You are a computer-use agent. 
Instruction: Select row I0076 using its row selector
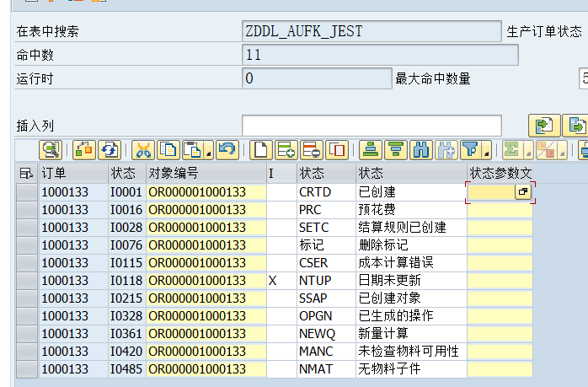coord(27,245)
